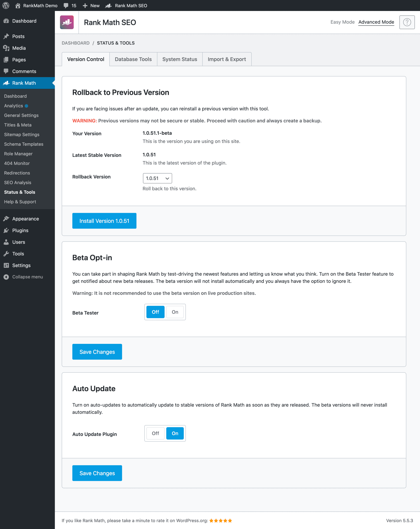The height and width of the screenshot is (529, 420).
Task: Turn Auto Update Plugin On
Action: (175, 433)
